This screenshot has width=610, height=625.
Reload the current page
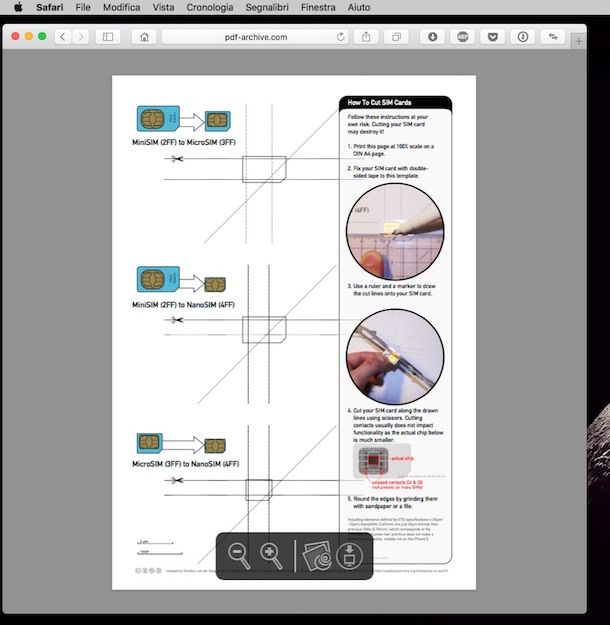340,37
